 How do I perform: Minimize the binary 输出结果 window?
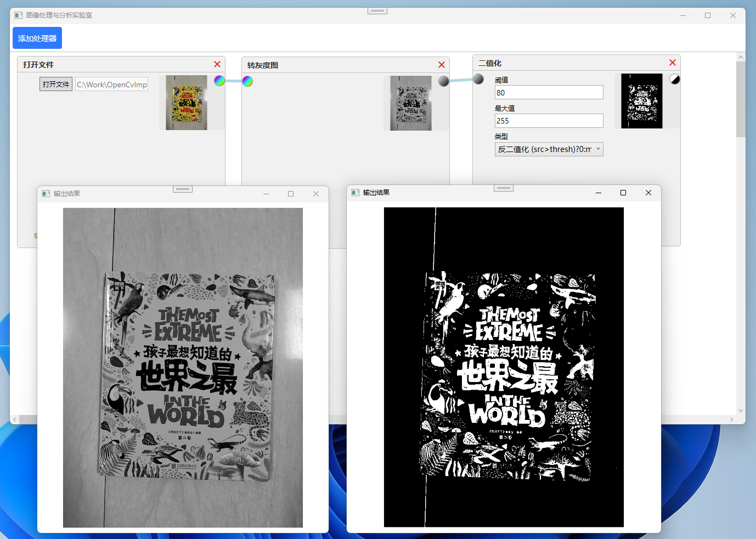coord(599,193)
